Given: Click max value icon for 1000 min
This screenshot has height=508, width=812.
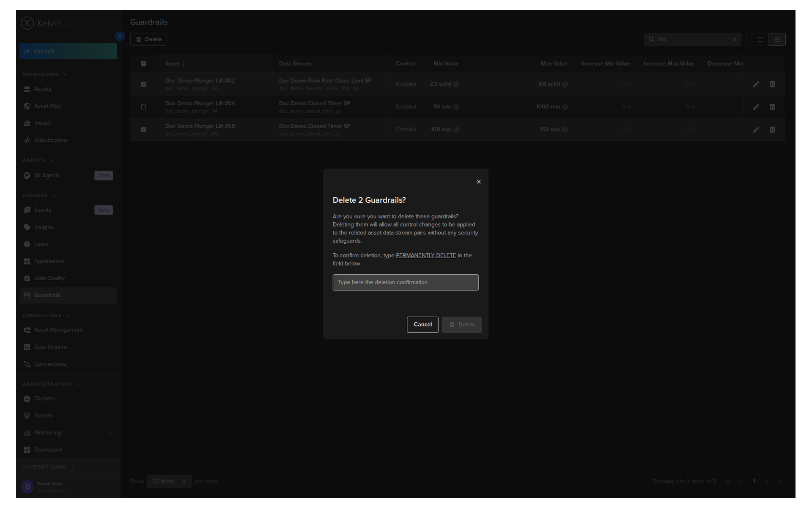Looking at the screenshot, I should point(565,107).
